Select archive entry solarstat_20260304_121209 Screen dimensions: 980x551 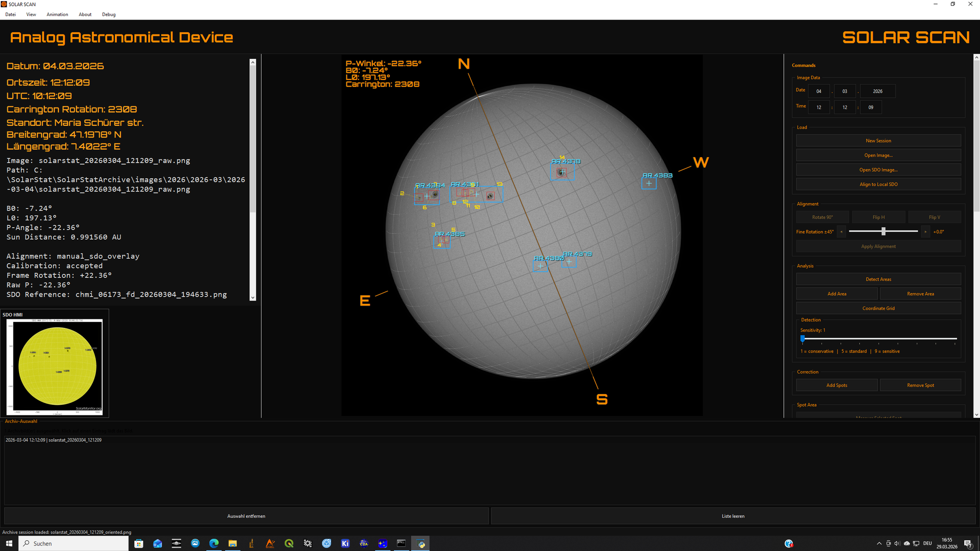pos(54,440)
